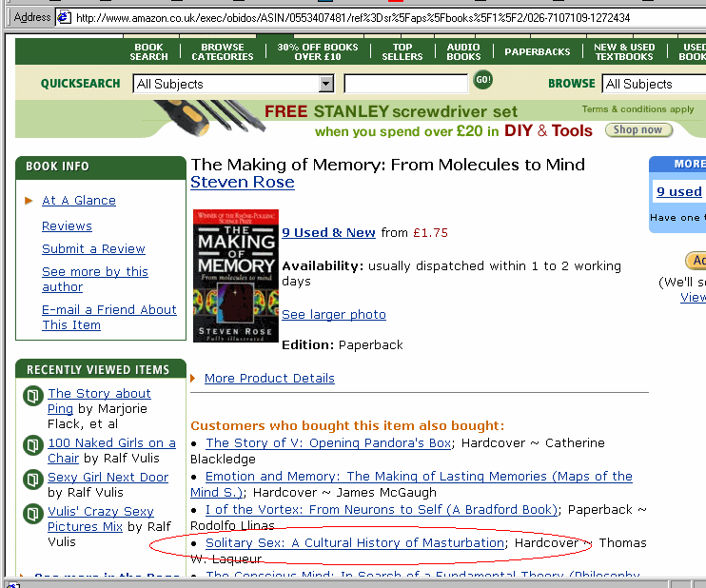
Task: Open the Reviews link
Action: [x=67, y=226]
